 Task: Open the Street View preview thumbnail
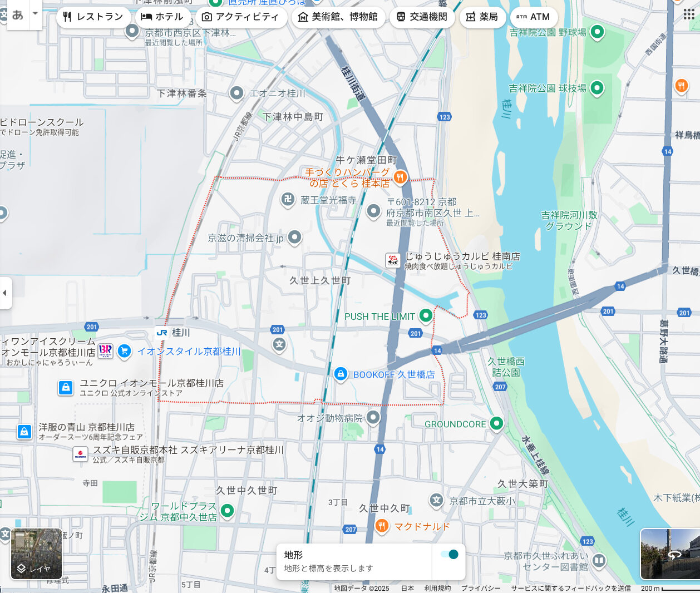pyautogui.click(x=670, y=554)
